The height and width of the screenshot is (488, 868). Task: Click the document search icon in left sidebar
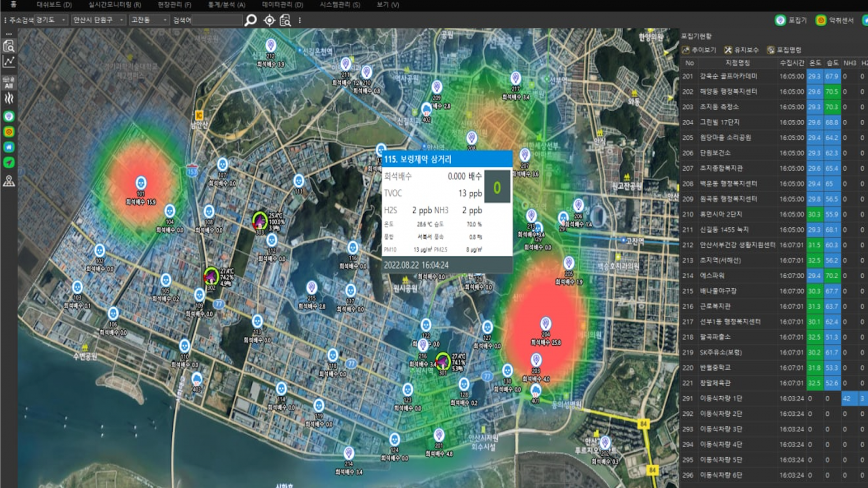point(9,46)
